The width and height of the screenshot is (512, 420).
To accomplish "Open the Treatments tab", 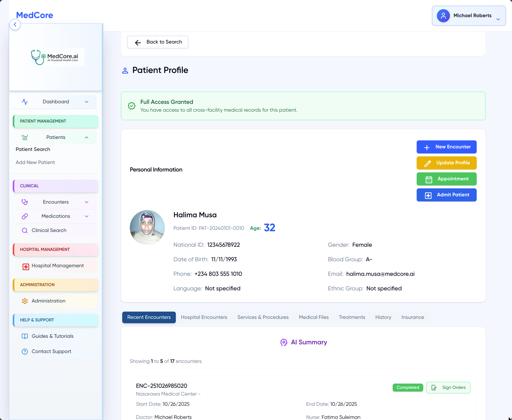I will click(352, 317).
